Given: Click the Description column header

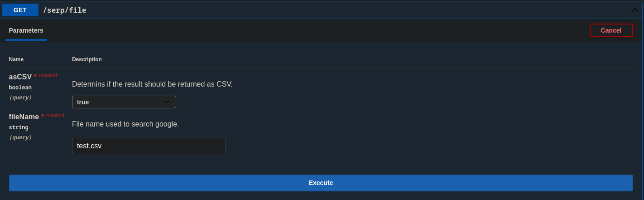Looking at the screenshot, I should tap(87, 59).
